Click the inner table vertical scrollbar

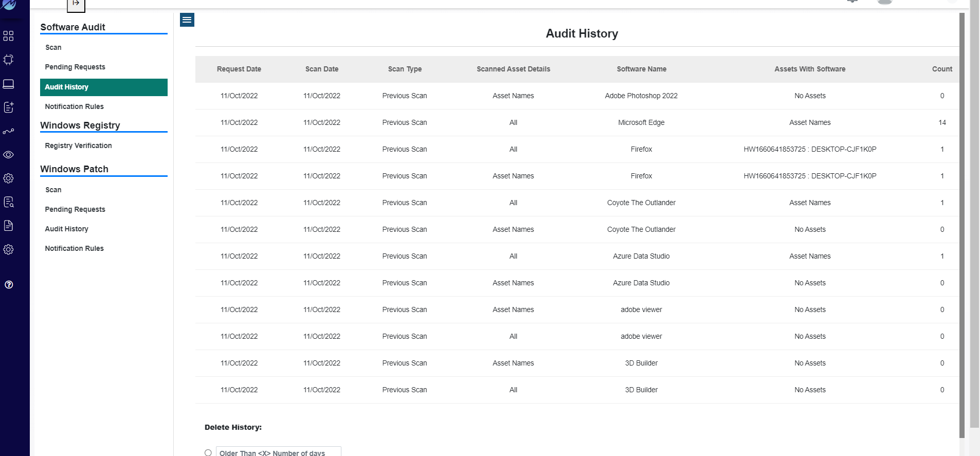(962, 225)
